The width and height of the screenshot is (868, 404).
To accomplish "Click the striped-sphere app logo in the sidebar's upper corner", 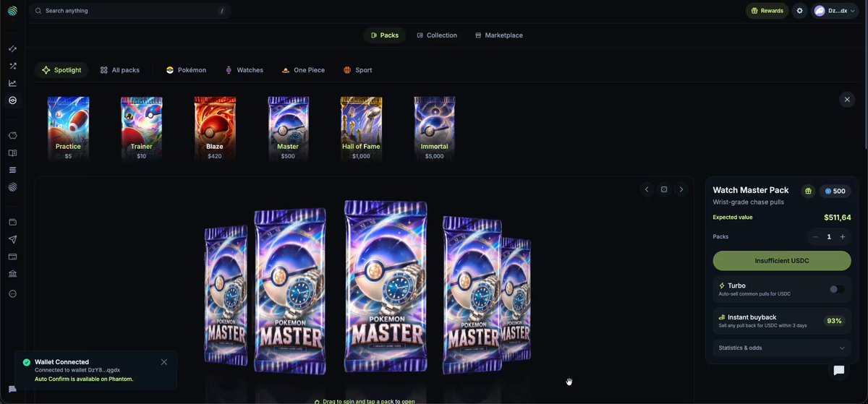I will (x=12, y=11).
